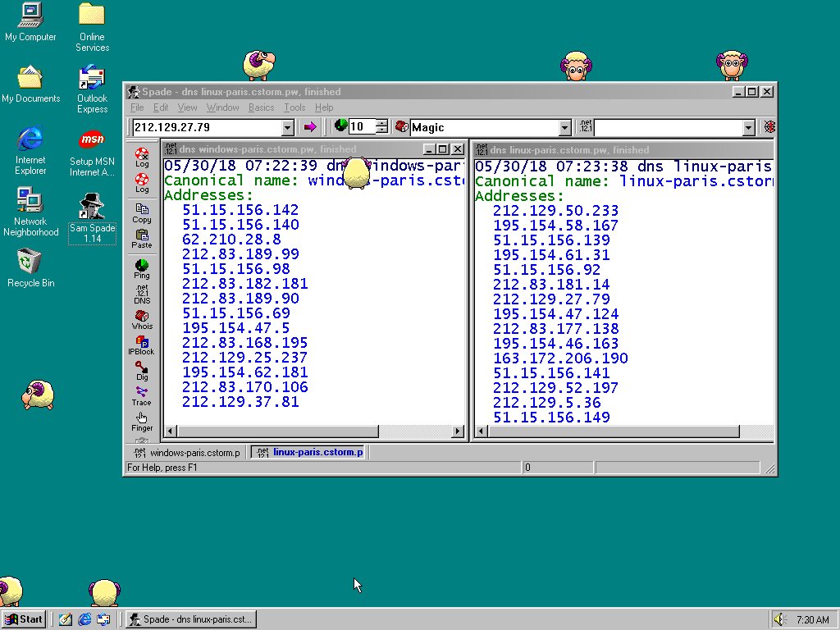Click address 212.129.37.81
The width and height of the screenshot is (840, 630).
(240, 402)
